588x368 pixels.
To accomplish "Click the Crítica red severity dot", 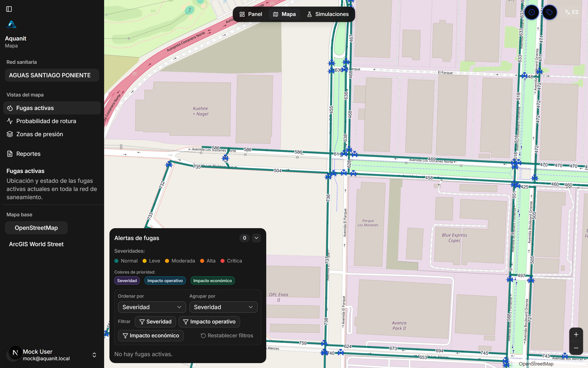I will pos(222,261).
